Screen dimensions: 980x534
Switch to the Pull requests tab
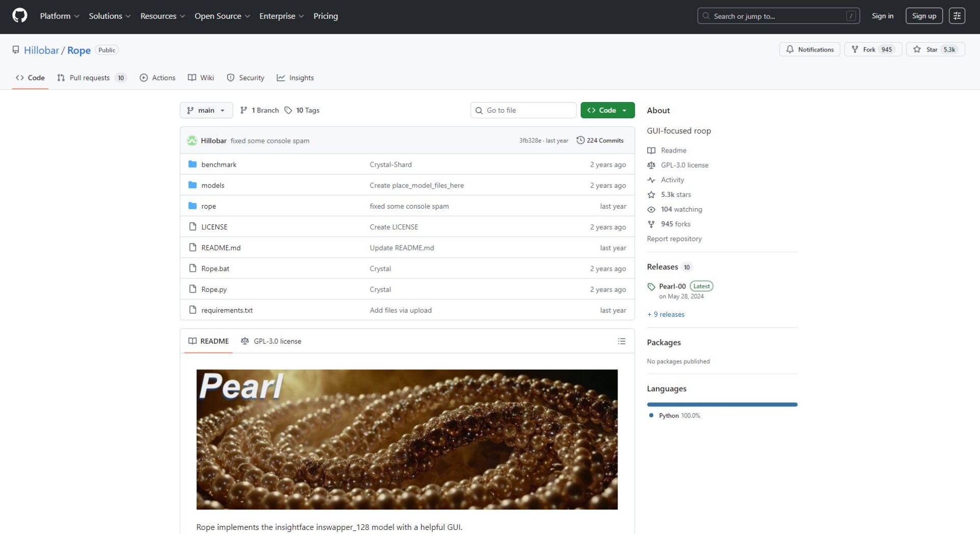point(89,78)
